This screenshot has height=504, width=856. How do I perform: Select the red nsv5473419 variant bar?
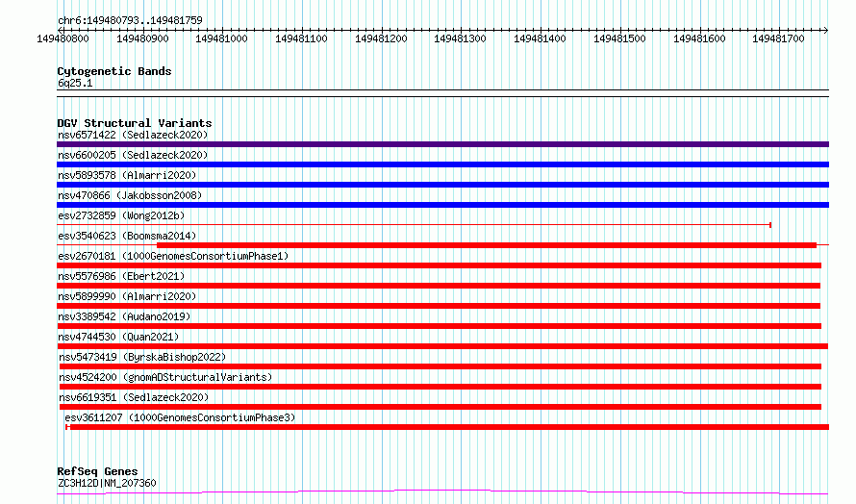(440, 366)
